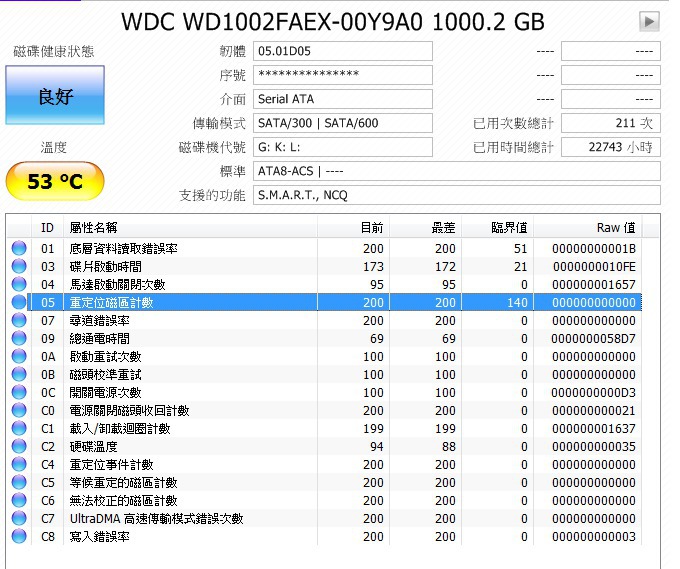This screenshot has width=680, height=569.
Task: Click raw value 00000000001B
Action: 594,249
